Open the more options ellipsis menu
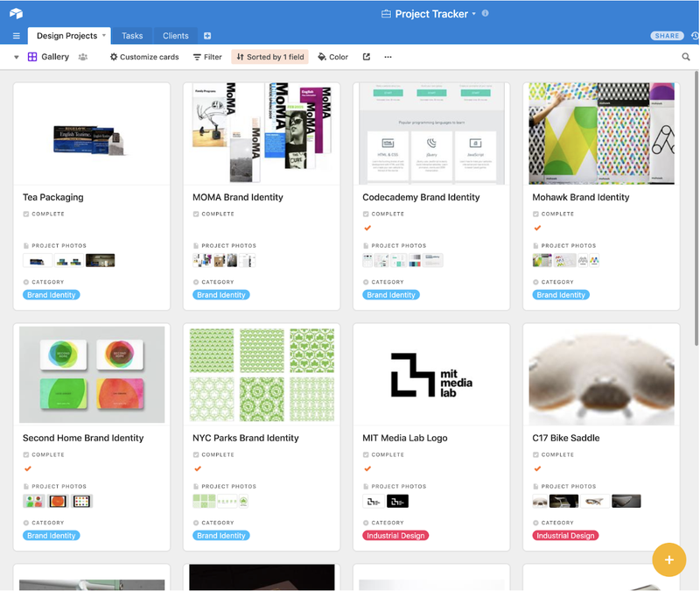The width and height of the screenshot is (700, 591). (x=388, y=57)
